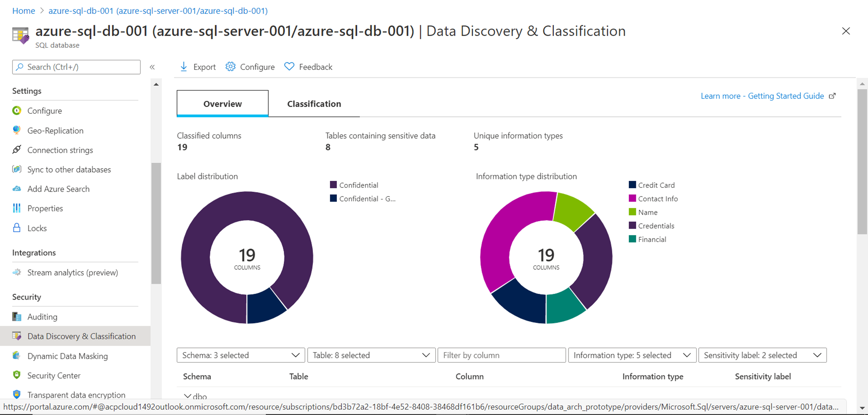Switch to the Classification tab
This screenshot has height=415, width=868.
(314, 104)
